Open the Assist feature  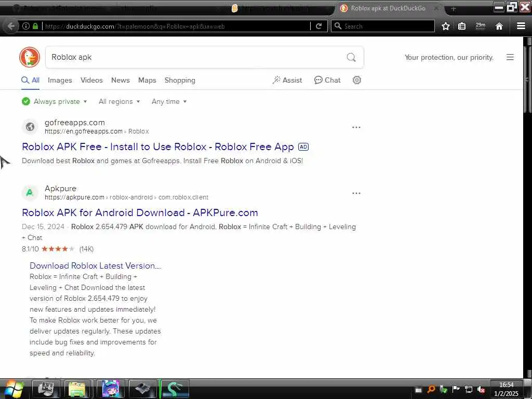(287, 81)
